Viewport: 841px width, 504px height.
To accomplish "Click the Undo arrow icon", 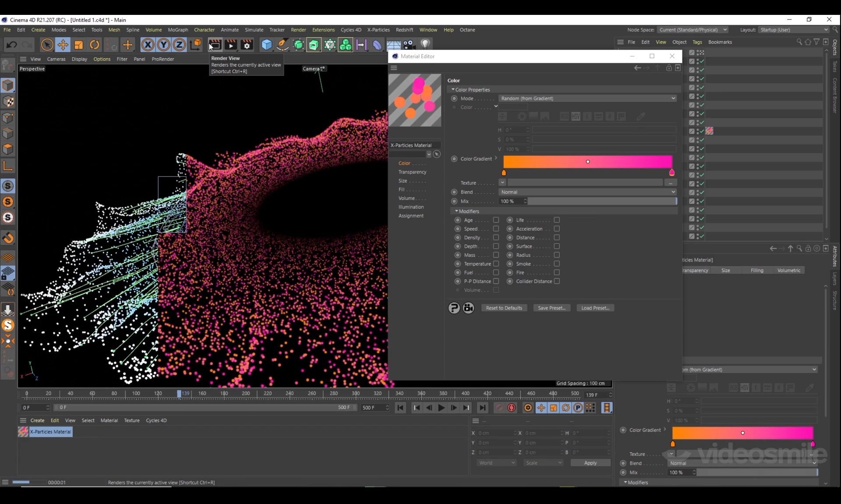I will pyautogui.click(x=12, y=45).
